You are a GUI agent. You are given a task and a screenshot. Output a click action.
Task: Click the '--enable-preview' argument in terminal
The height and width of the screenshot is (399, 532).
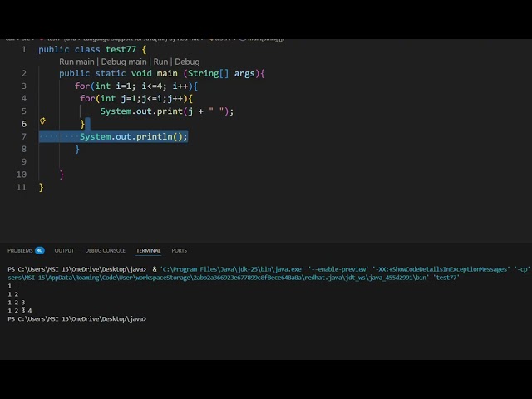tap(338, 269)
